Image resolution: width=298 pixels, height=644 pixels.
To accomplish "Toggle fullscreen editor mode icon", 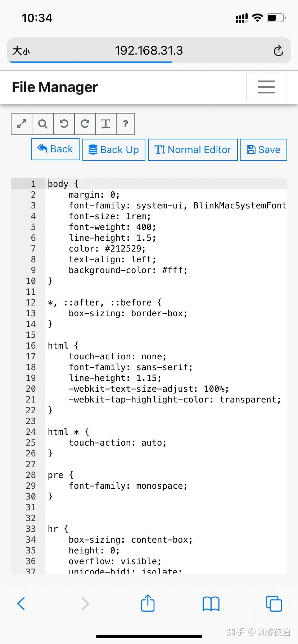I will coord(22,124).
